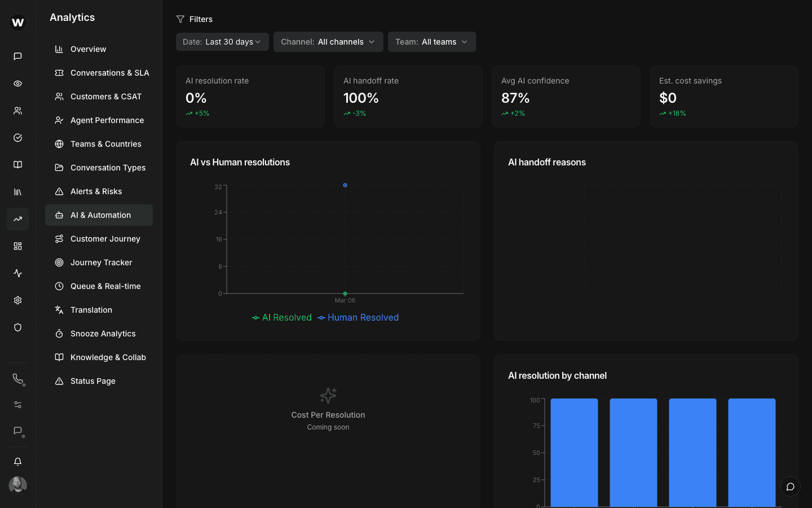Click the contacts people icon on the far left
Image resolution: width=812 pixels, height=508 pixels.
point(17,110)
